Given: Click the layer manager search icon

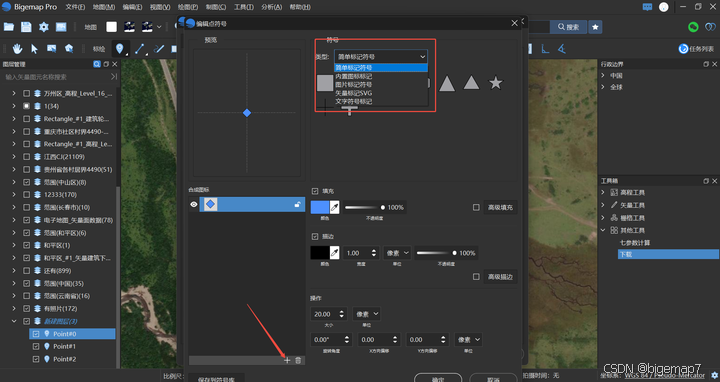Looking at the screenshot, I should coord(97,64).
